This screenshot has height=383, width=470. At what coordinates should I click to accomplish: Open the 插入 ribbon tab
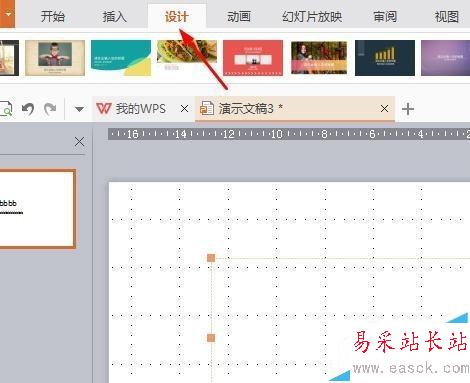coord(114,16)
